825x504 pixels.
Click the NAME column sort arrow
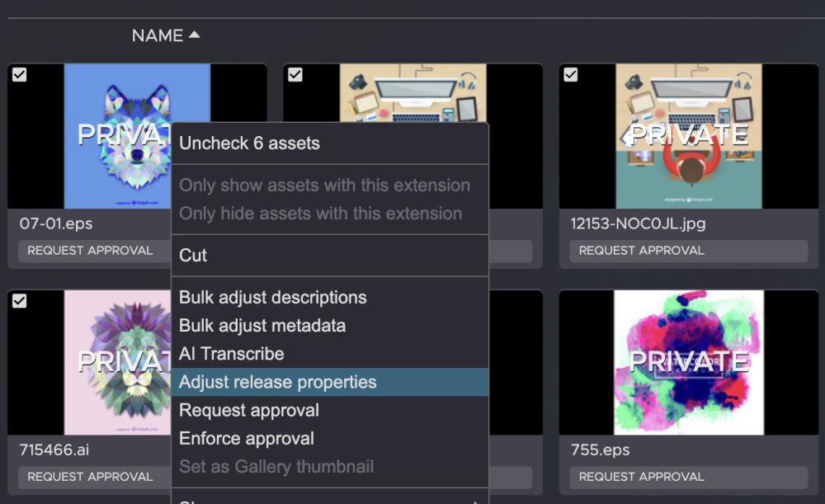[194, 35]
